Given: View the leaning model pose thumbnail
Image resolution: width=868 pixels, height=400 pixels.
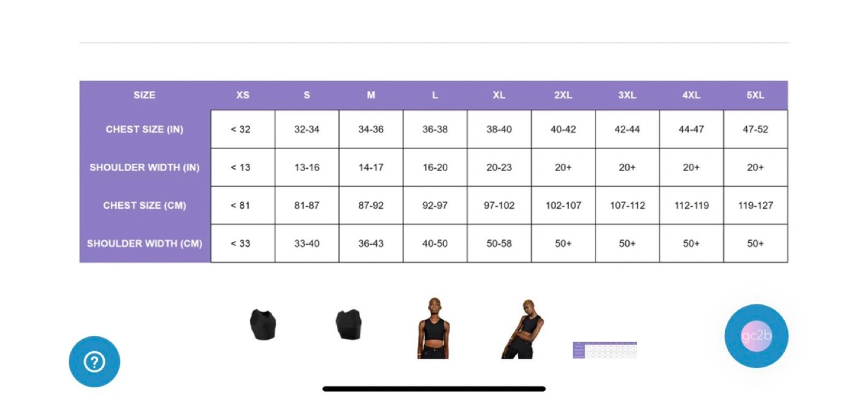Looking at the screenshot, I should [x=522, y=329].
